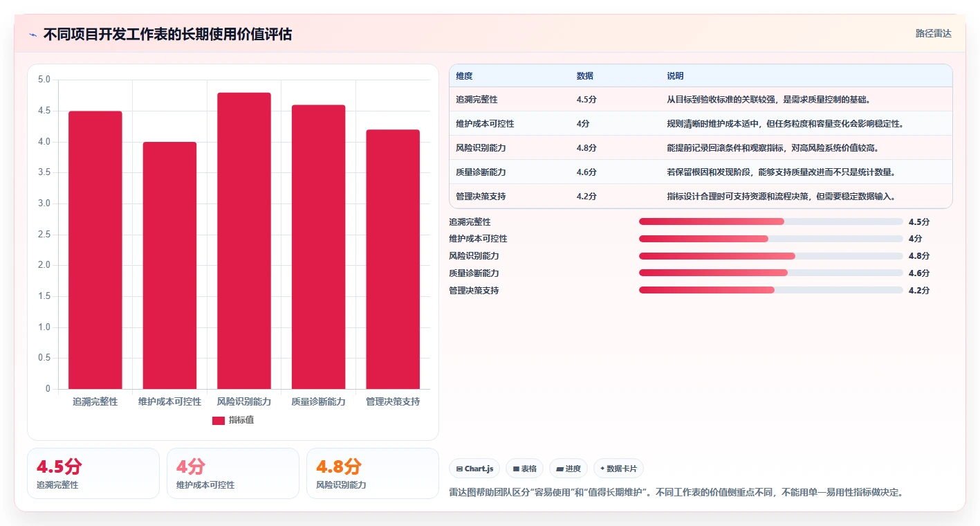Click the 4.8分 value in the table
Viewport: 980px width, 526px height.
pyautogui.click(x=586, y=148)
